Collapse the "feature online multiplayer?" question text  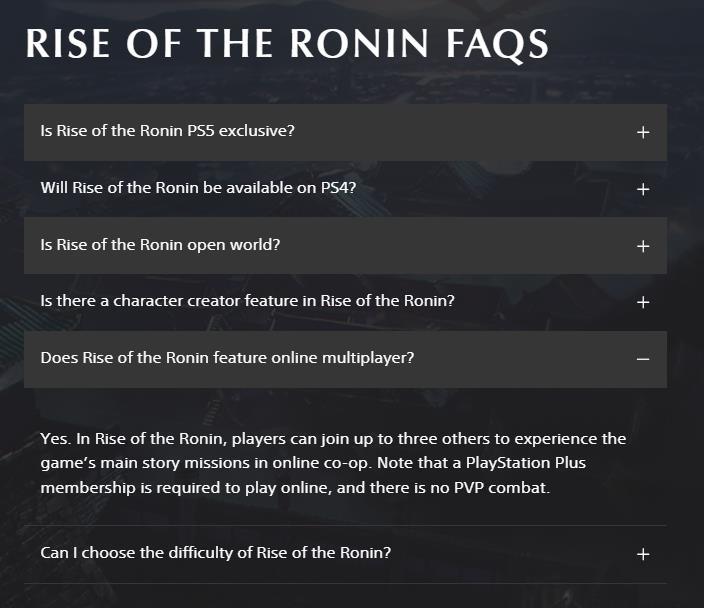pos(241,357)
